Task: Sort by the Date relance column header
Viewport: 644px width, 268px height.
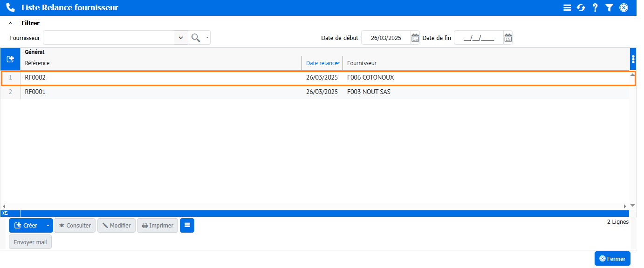Action: (322, 63)
